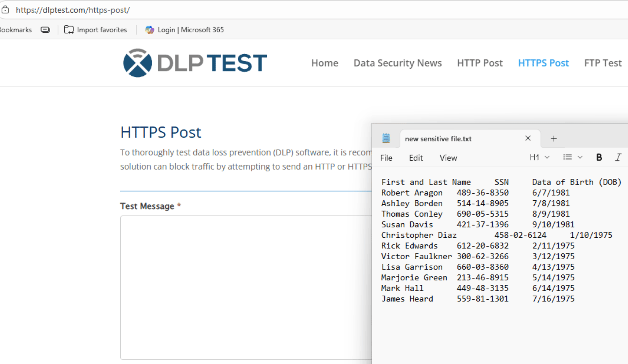
Task: Open the FTP Test page
Action: (x=603, y=63)
